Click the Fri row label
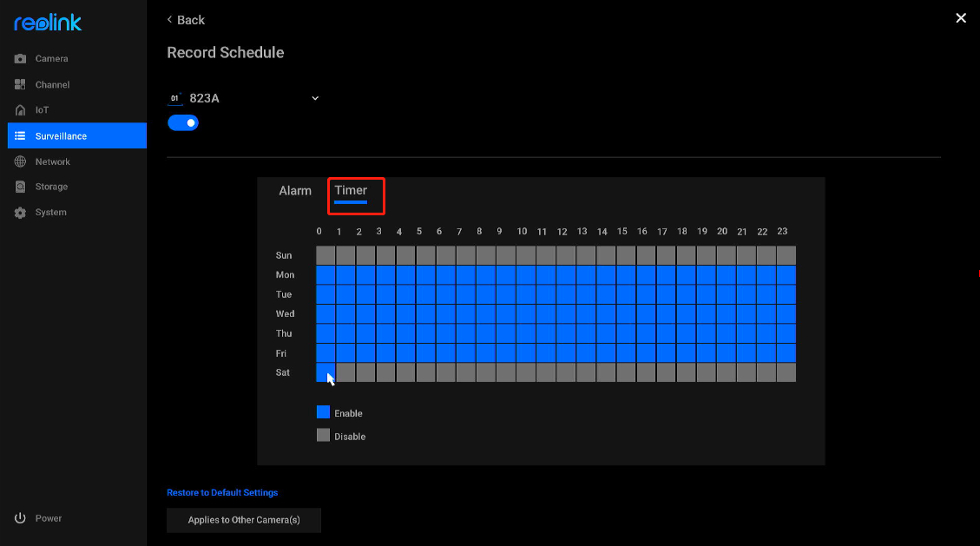 281,353
